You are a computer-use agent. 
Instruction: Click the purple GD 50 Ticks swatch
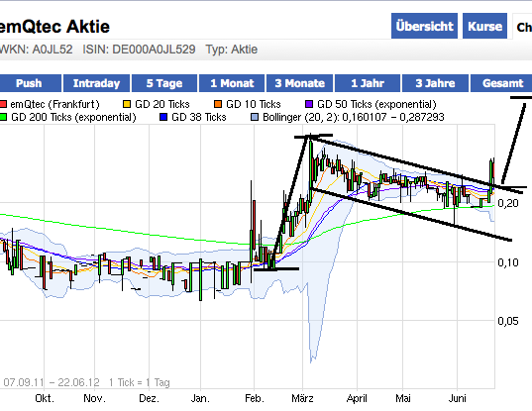click(x=309, y=104)
